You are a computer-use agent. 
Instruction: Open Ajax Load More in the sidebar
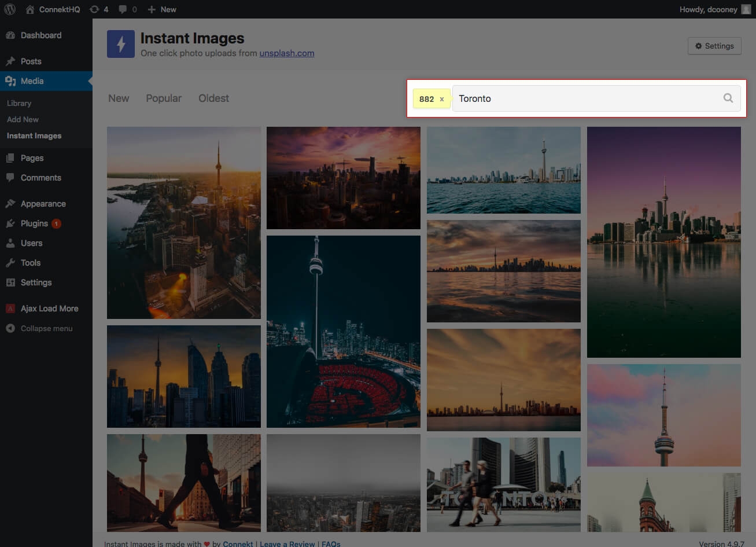click(49, 309)
